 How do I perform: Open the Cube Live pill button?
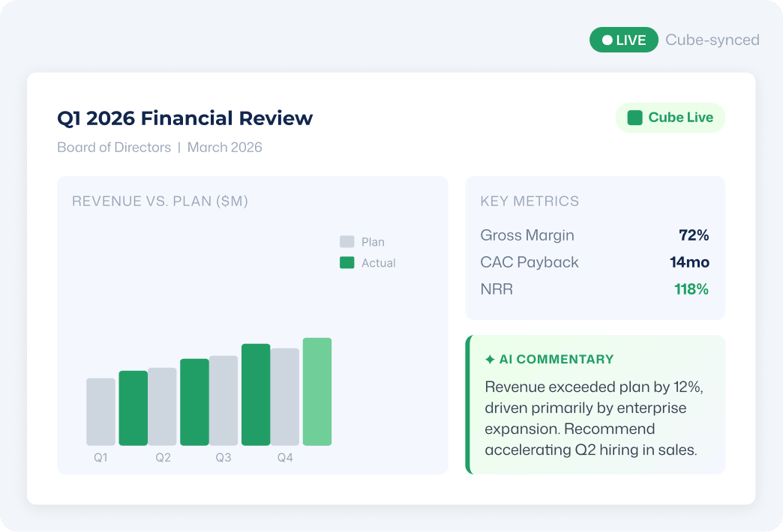pos(670,118)
